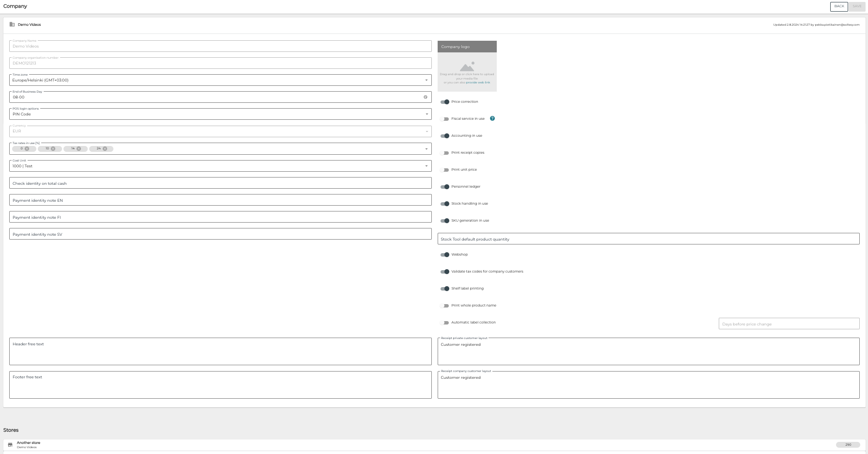Click the Company logo header bar
Image resolution: width=868 pixels, height=454 pixels.
467,47
